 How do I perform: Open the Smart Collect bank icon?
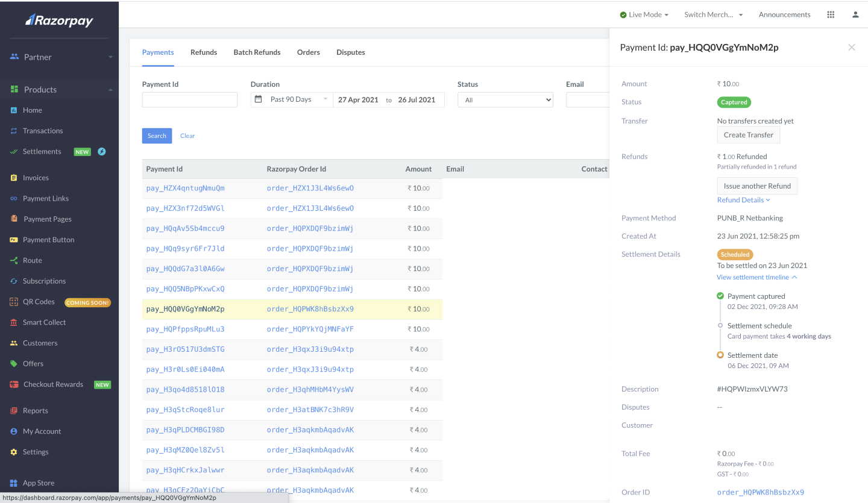click(x=14, y=322)
